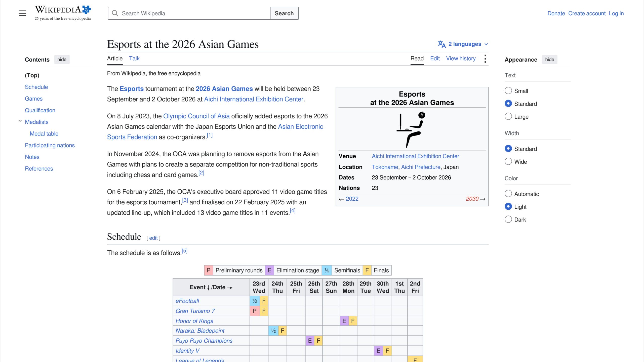Open the View history tab
The width and height of the screenshot is (644, 362).
pos(461,59)
